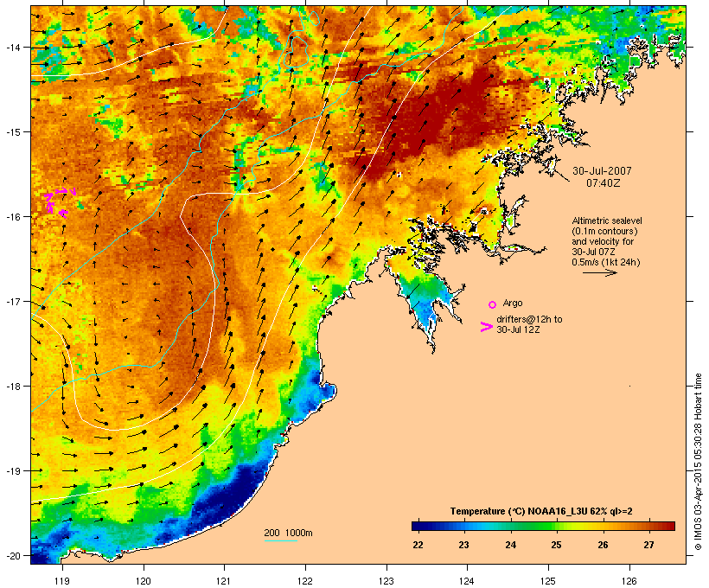Click the latitude label -17
709x588 pixels.
point(12,301)
